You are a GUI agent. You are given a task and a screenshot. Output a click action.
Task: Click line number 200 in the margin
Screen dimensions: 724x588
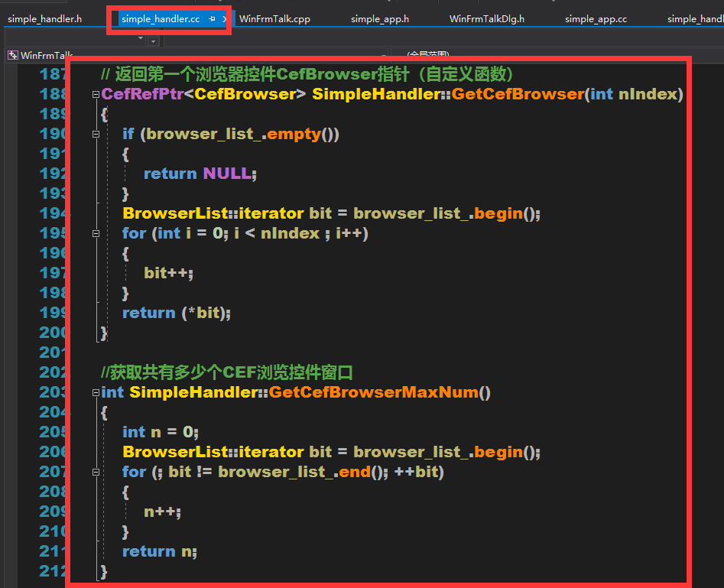pos(51,332)
